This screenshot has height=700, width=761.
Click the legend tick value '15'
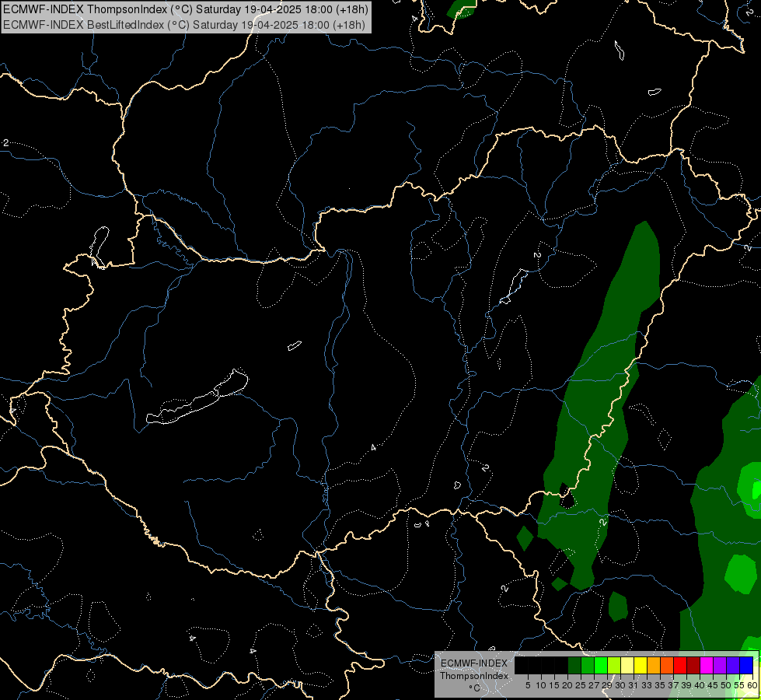click(555, 685)
